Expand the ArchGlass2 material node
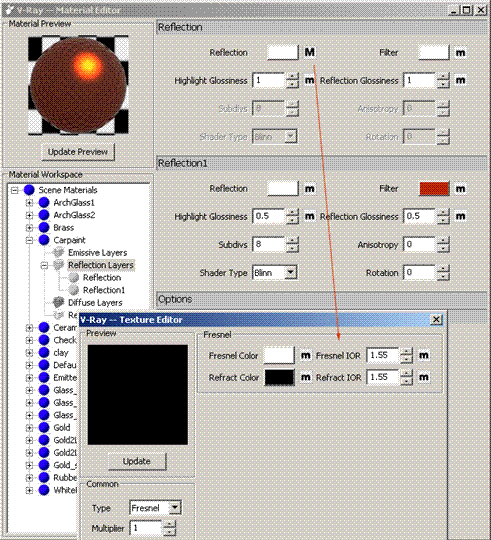 29,215
